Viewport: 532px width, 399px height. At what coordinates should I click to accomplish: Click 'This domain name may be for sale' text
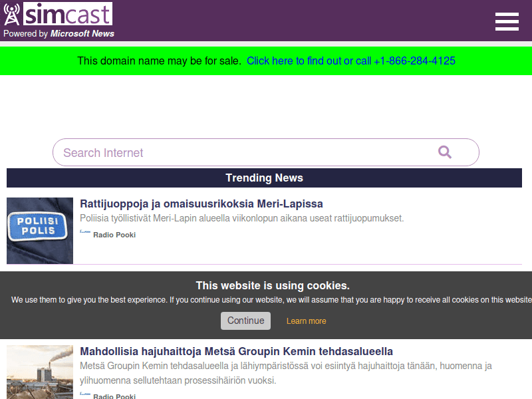(159, 61)
